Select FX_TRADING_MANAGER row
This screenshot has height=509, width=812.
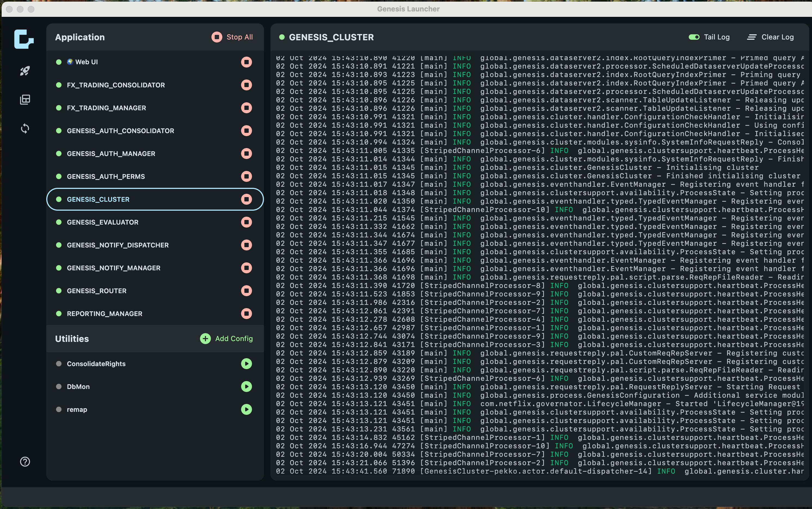pos(155,108)
